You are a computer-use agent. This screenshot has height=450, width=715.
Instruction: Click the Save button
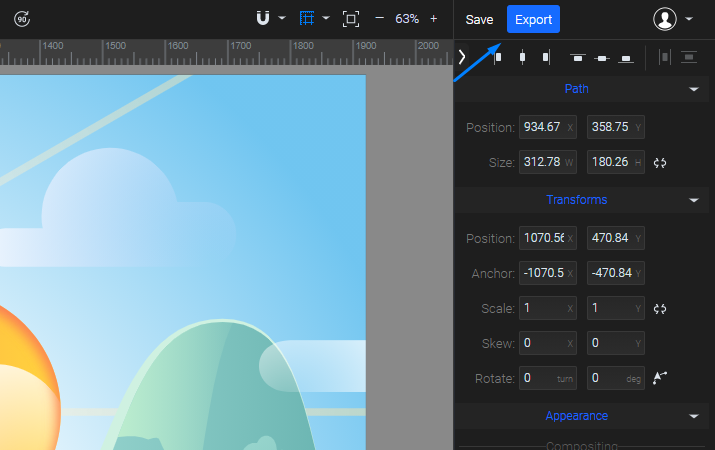[x=479, y=20]
